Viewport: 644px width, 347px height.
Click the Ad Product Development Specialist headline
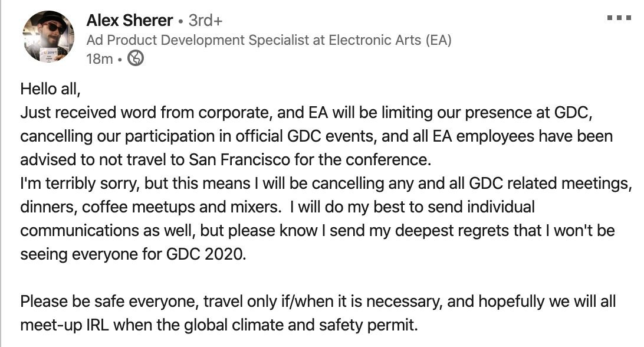(268, 40)
